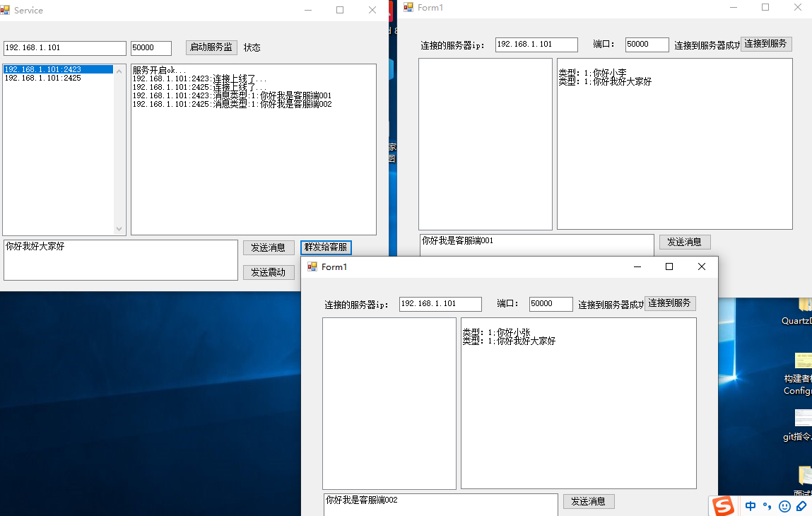Image resolution: width=812 pixels, height=516 pixels.
Task: Maximize the top-right Form1 window
Action: point(765,7)
